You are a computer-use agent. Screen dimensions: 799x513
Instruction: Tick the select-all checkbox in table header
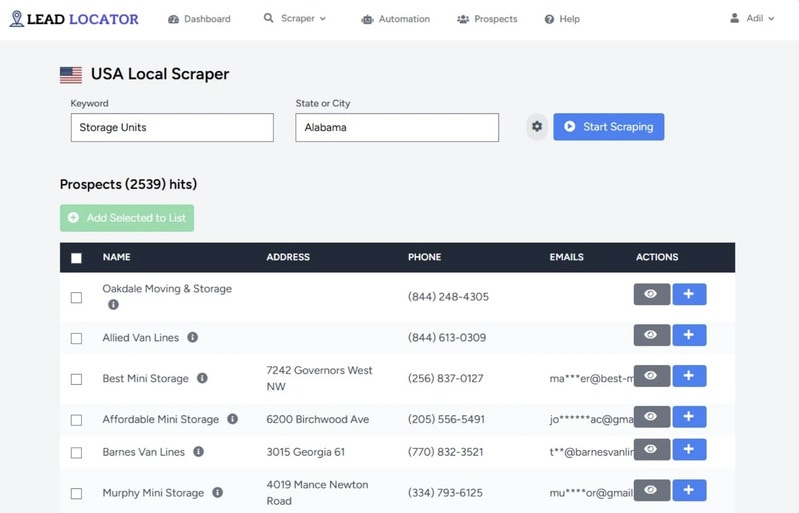[x=77, y=258]
